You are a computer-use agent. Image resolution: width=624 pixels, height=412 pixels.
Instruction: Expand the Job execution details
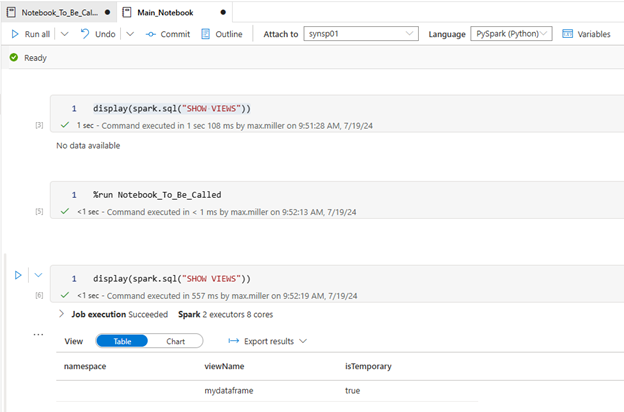click(x=61, y=314)
